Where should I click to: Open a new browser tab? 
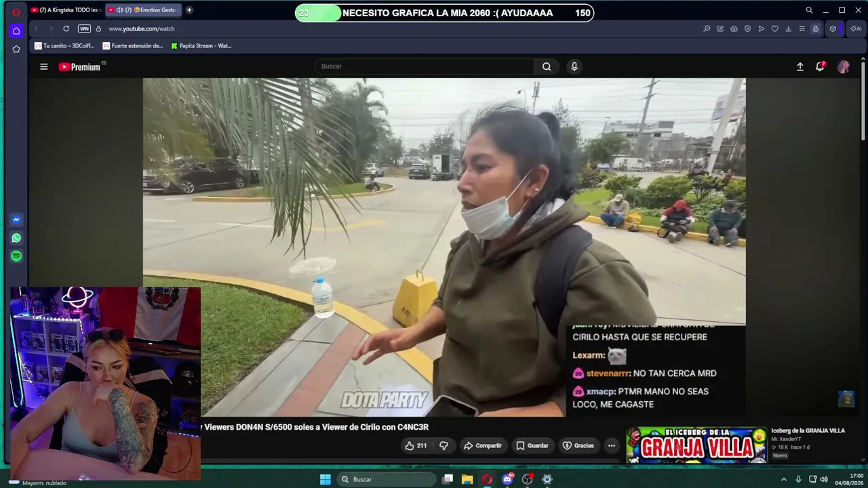point(189,10)
